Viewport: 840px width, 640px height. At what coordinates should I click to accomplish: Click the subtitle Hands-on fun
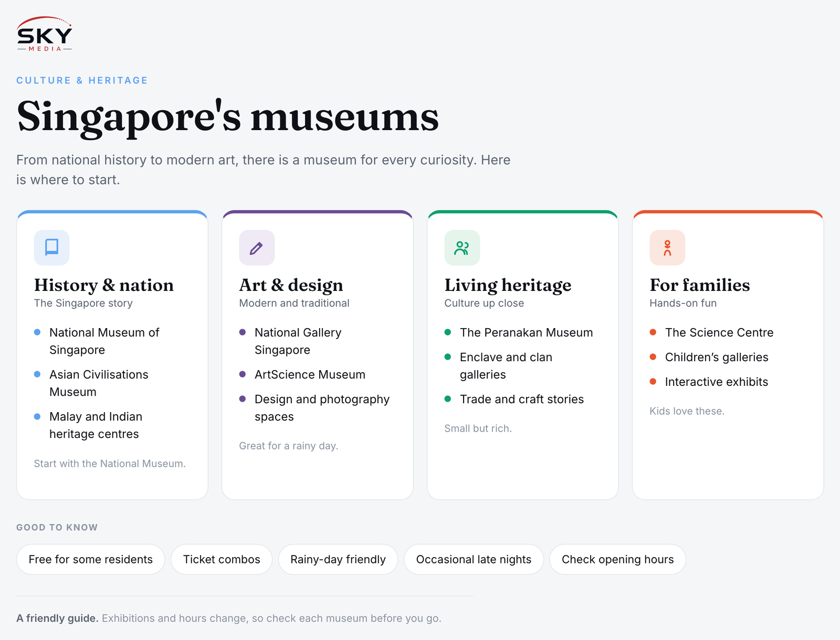click(683, 303)
